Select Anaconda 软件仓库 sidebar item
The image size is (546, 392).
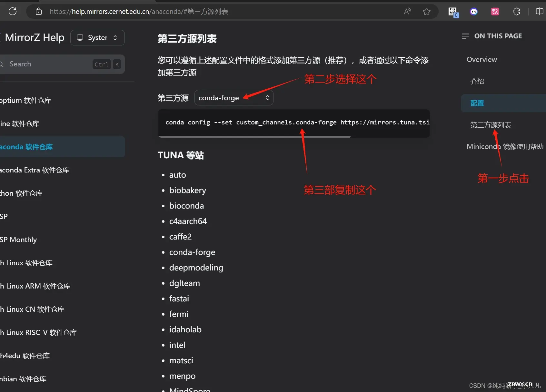point(62,147)
